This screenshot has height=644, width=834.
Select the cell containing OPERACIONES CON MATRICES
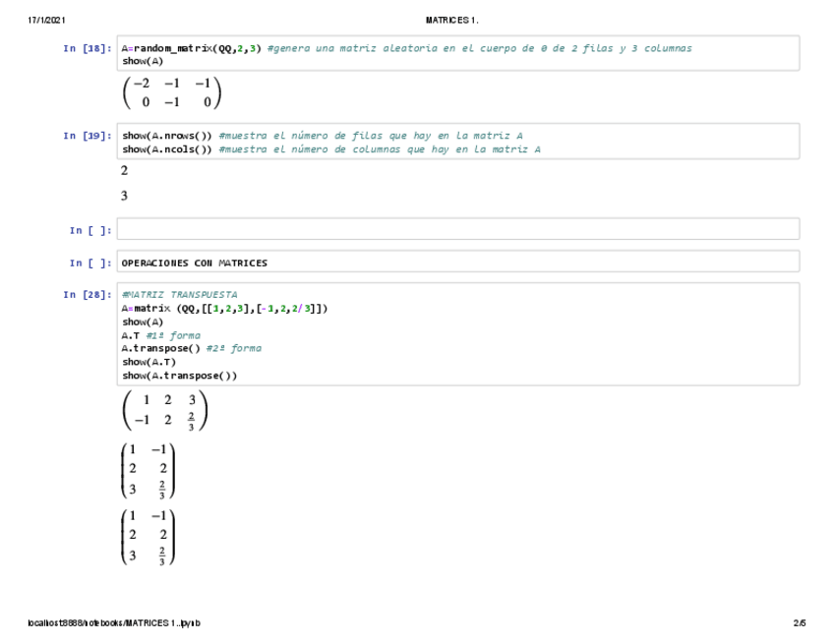(458, 263)
